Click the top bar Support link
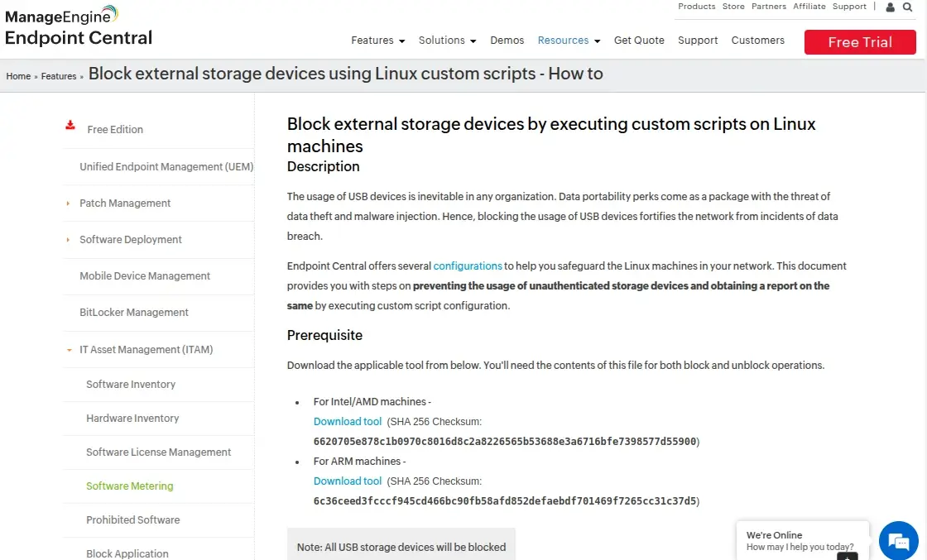The height and width of the screenshot is (560, 927). [849, 7]
